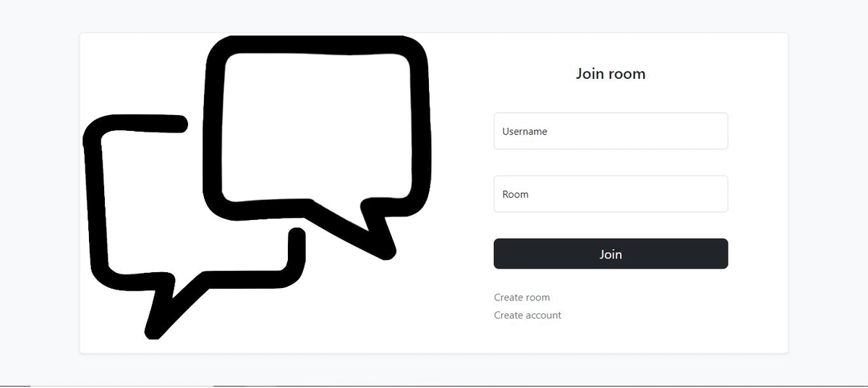Screen dimensions: 868x388
Task: Click the Username placeholder text
Action: tap(524, 132)
